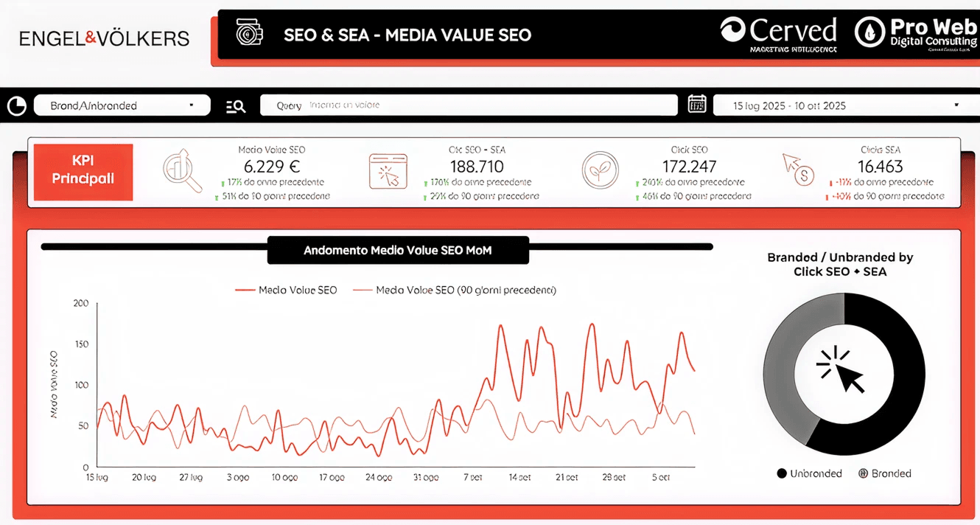This screenshot has height=525, width=980.
Task: Toggle the Unbranded legend entry
Action: (x=809, y=473)
